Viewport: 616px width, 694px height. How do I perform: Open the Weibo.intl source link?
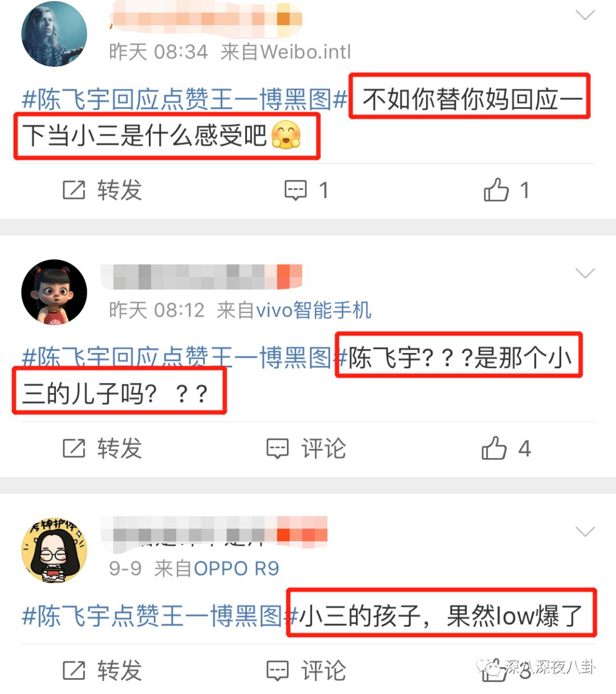pos(305,52)
